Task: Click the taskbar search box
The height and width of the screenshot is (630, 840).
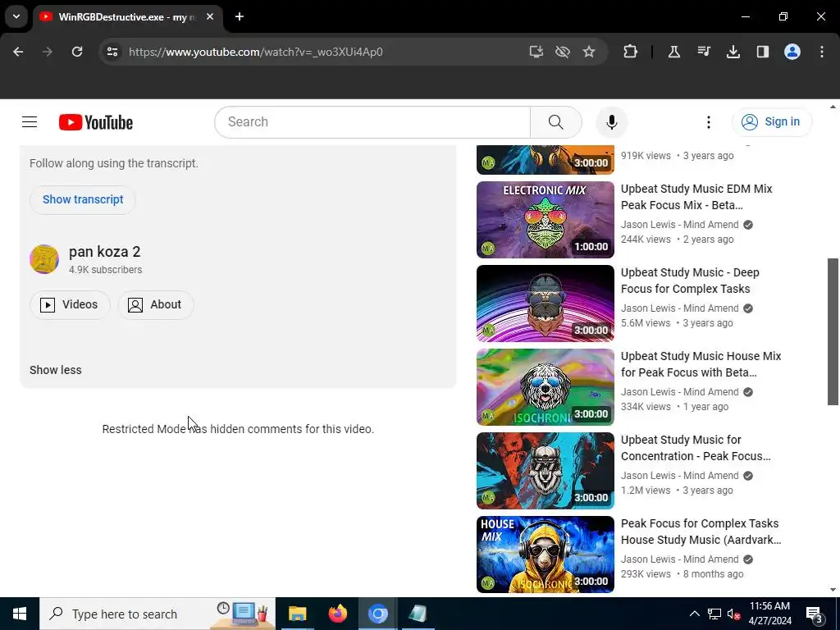Action: [x=157, y=614]
